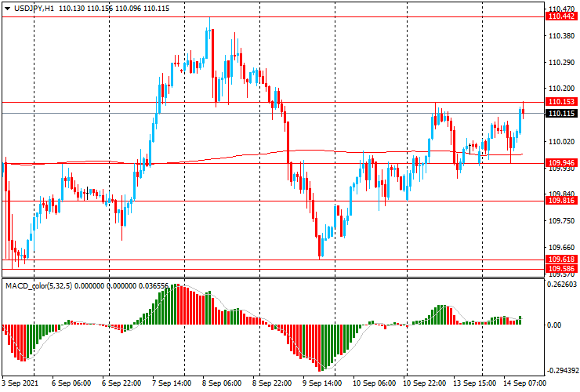This screenshot has height=392, width=580.
Task: Click the 110.470 price scale value
Action: [562, 9]
